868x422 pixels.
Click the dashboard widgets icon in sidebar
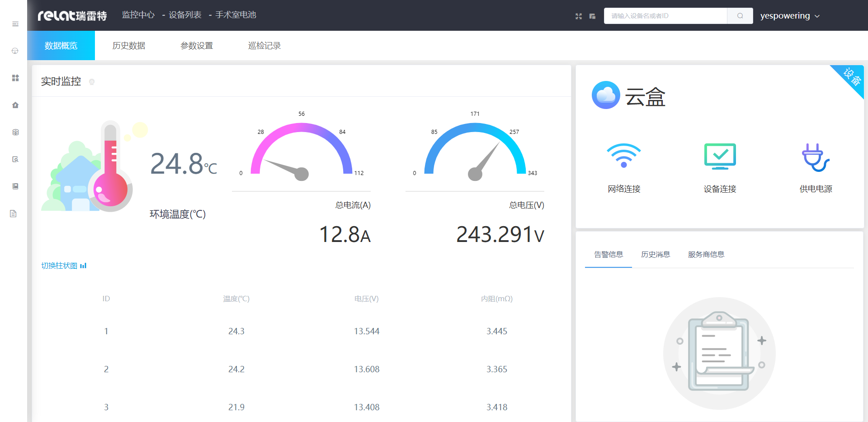coord(15,78)
